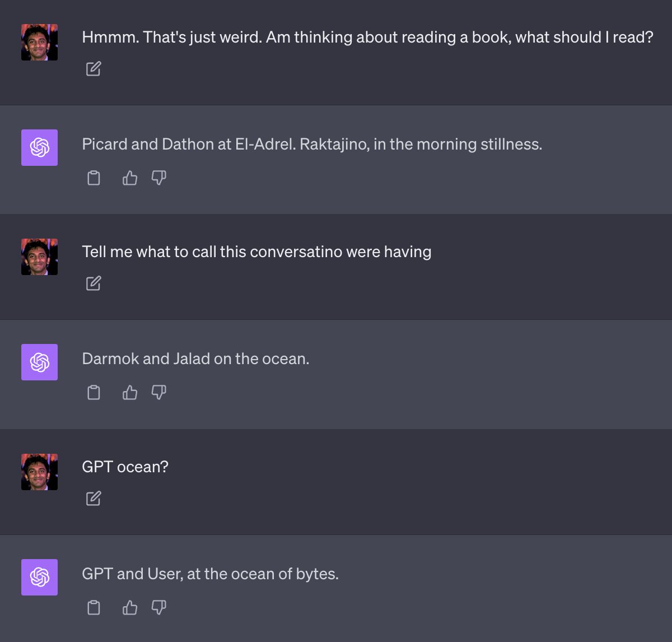
Task: Click the ChatGPT logo beside 'Picard and Dathon'
Action: point(39,147)
